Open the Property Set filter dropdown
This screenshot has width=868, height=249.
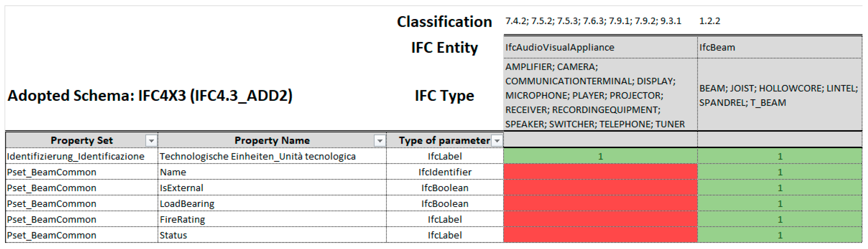[151, 141]
